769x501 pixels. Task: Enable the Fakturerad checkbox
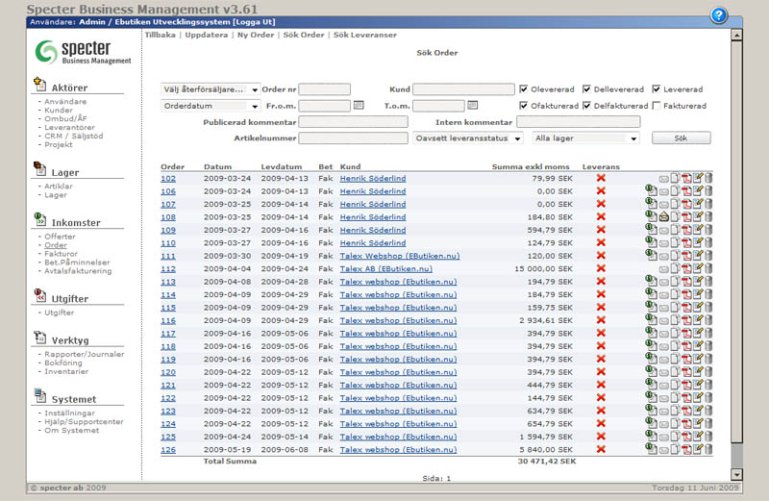tap(656, 105)
